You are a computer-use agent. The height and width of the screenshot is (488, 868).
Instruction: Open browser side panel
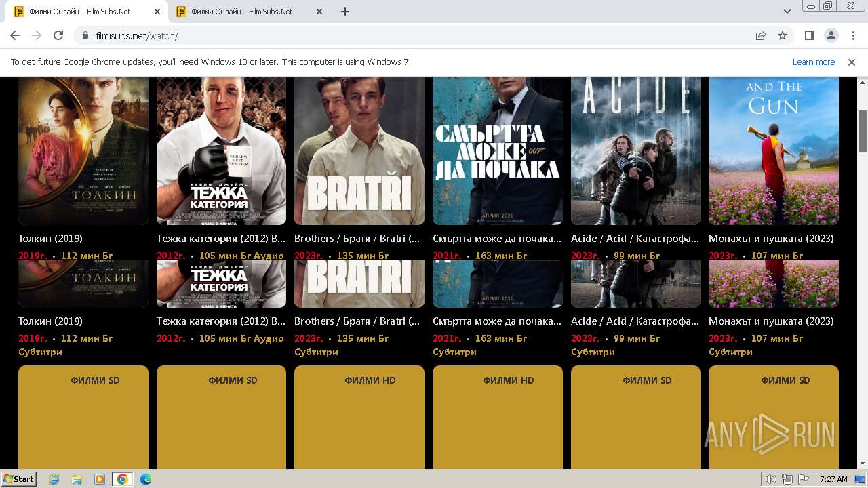(810, 36)
